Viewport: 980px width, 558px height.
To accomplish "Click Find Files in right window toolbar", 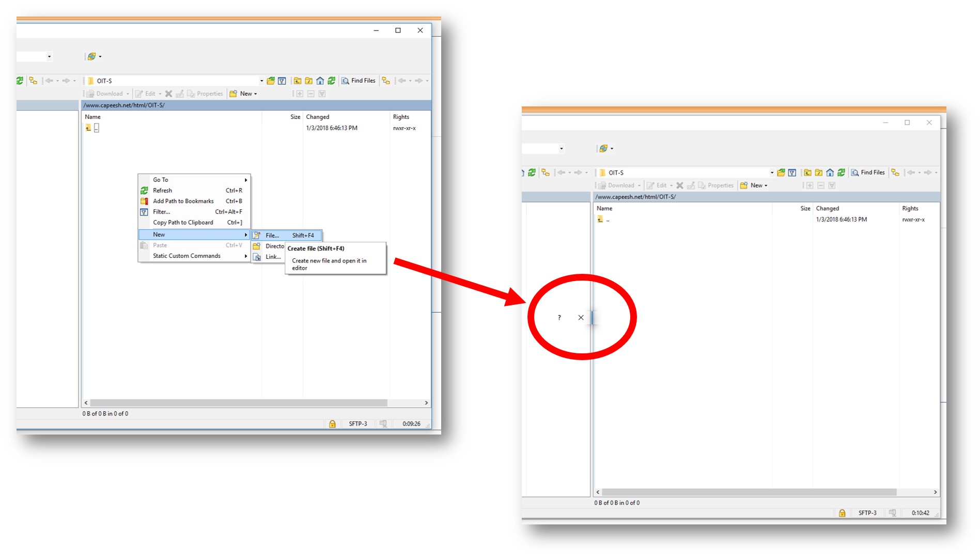I will coord(868,173).
